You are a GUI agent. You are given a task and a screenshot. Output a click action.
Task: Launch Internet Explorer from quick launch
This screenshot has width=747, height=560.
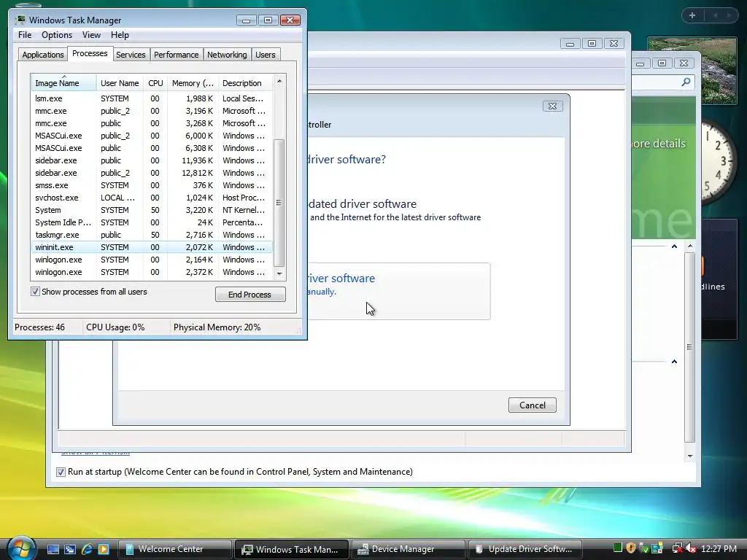87,549
